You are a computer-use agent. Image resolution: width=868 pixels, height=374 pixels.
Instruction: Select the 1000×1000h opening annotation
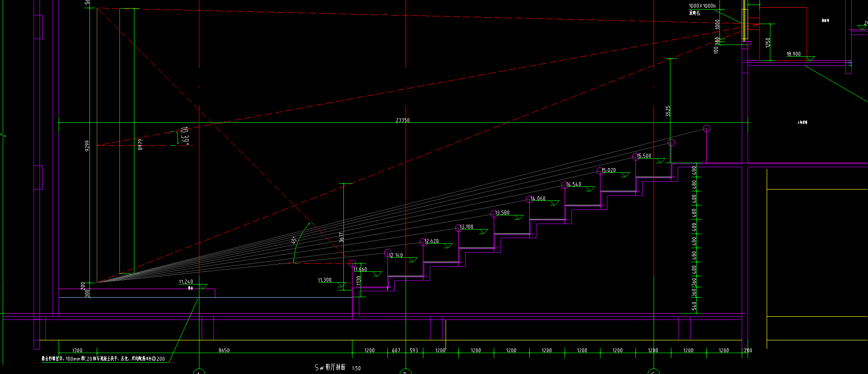[x=702, y=6]
